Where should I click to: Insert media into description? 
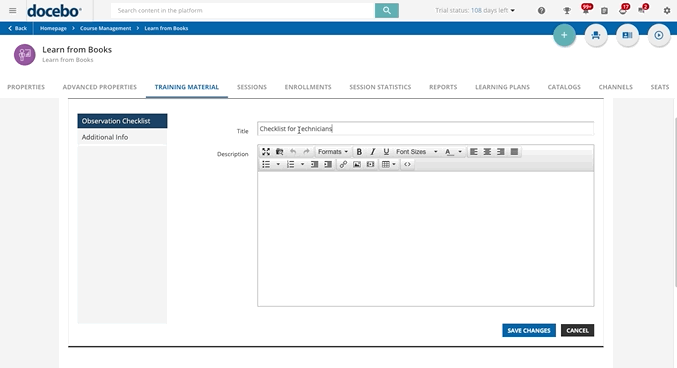coord(370,164)
